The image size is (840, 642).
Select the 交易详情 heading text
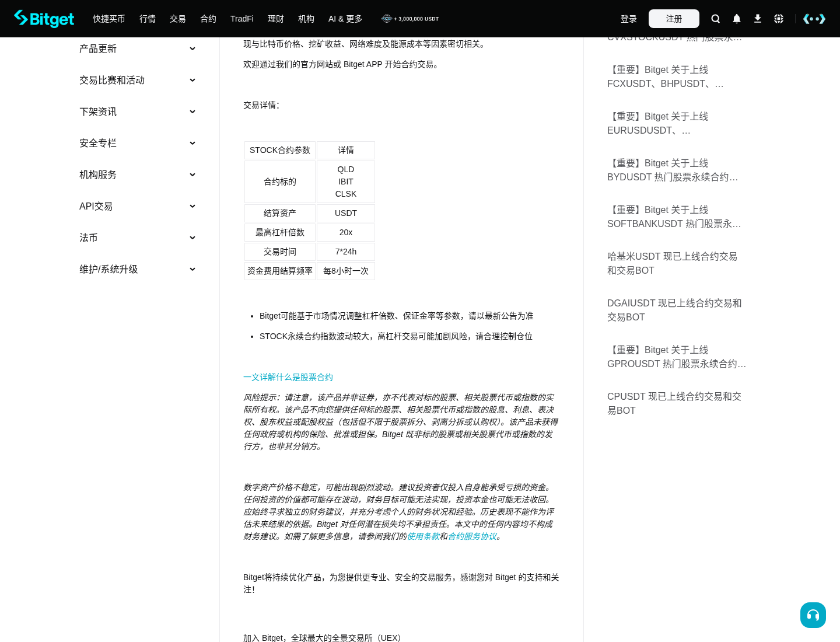[261, 105]
